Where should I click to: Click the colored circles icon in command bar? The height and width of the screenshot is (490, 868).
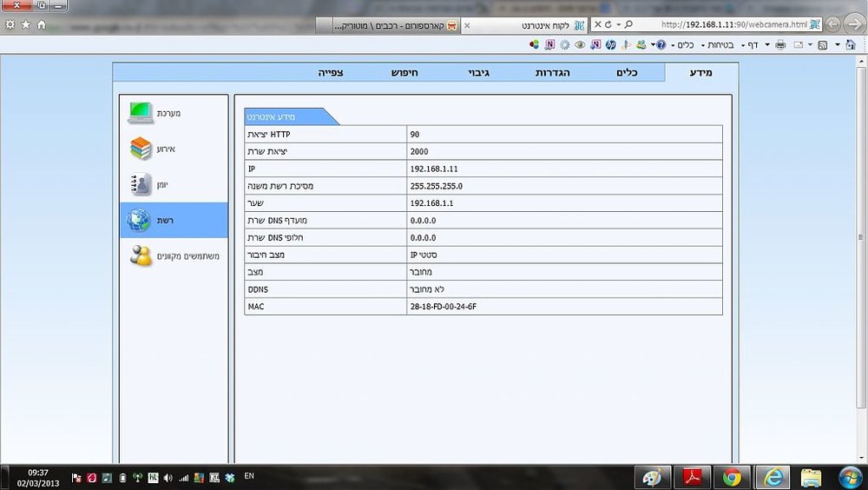[x=534, y=44]
